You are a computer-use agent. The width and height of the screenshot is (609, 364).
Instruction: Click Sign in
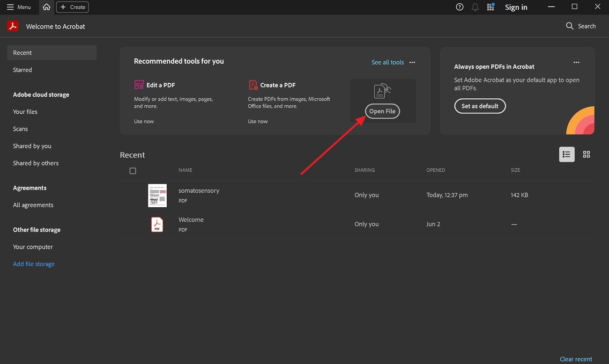[516, 7]
